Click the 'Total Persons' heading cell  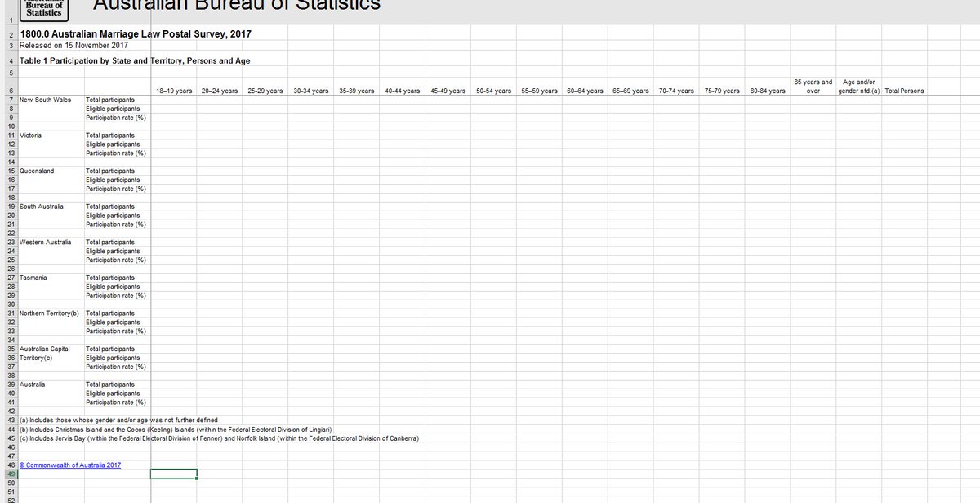pos(905,91)
